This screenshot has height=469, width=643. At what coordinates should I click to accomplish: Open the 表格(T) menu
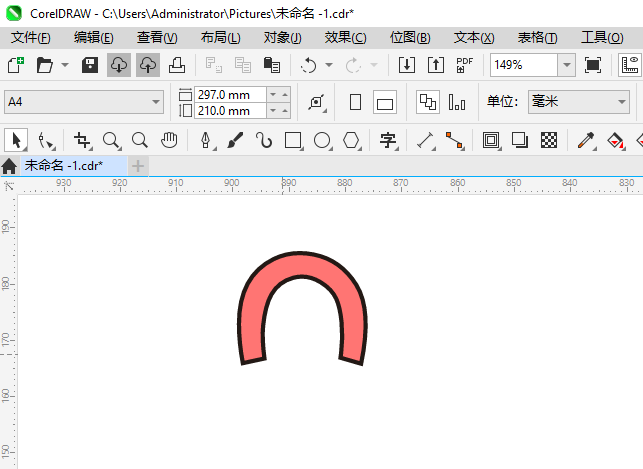538,38
